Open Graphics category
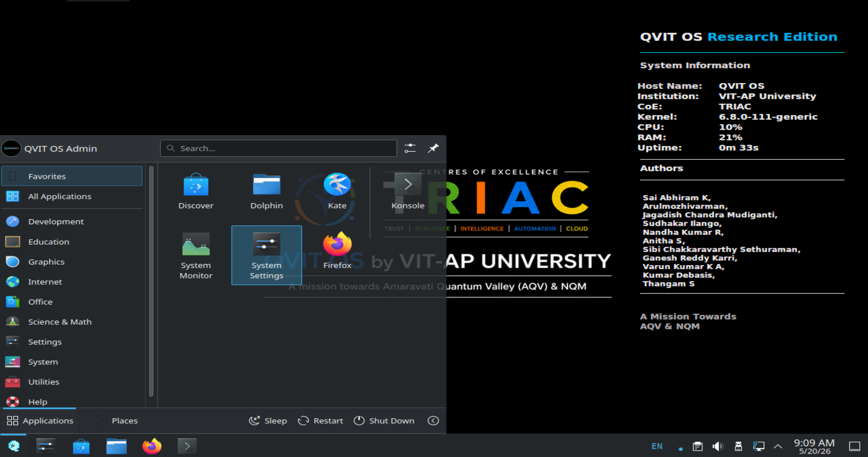Screen dimensions: 868x457 click(x=72, y=261)
